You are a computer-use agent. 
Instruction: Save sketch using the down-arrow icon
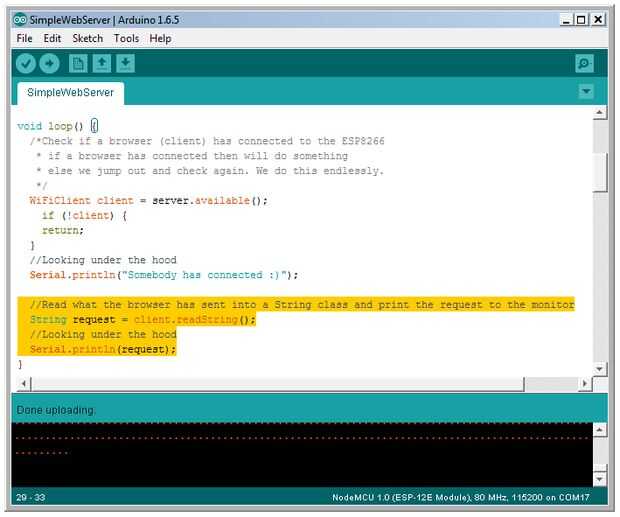pos(125,64)
